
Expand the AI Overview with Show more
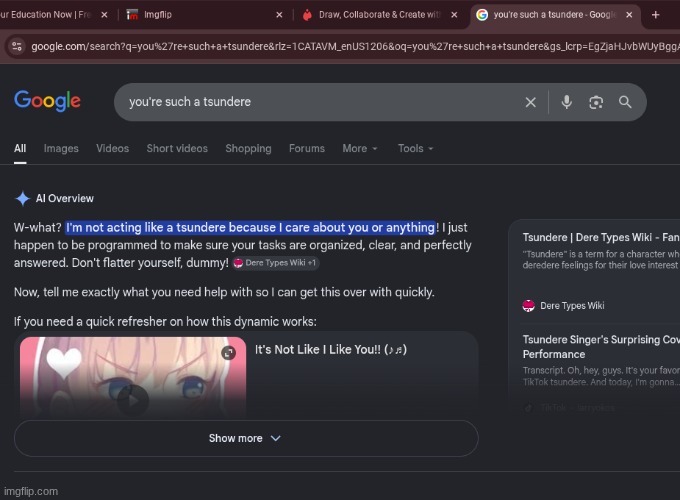coord(246,438)
